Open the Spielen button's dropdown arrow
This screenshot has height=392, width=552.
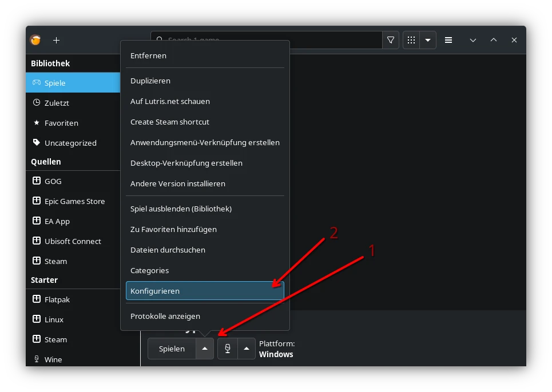pos(204,348)
